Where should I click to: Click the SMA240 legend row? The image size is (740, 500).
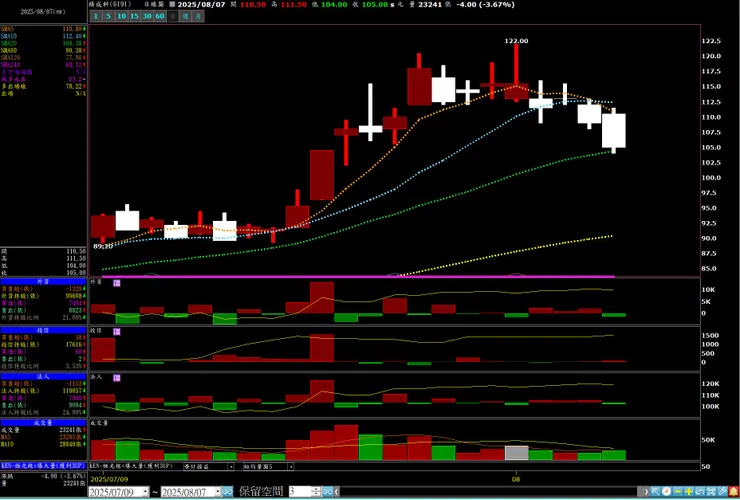[x=43, y=65]
